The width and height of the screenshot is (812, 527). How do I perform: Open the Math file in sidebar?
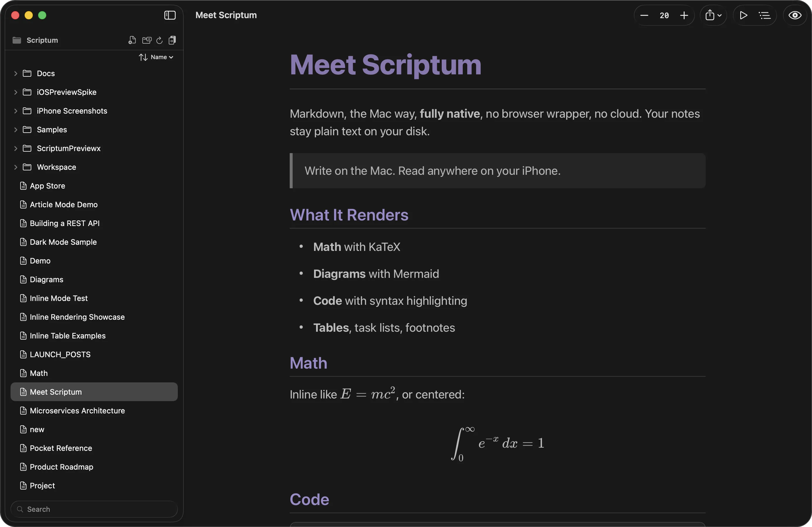pyautogui.click(x=94, y=374)
